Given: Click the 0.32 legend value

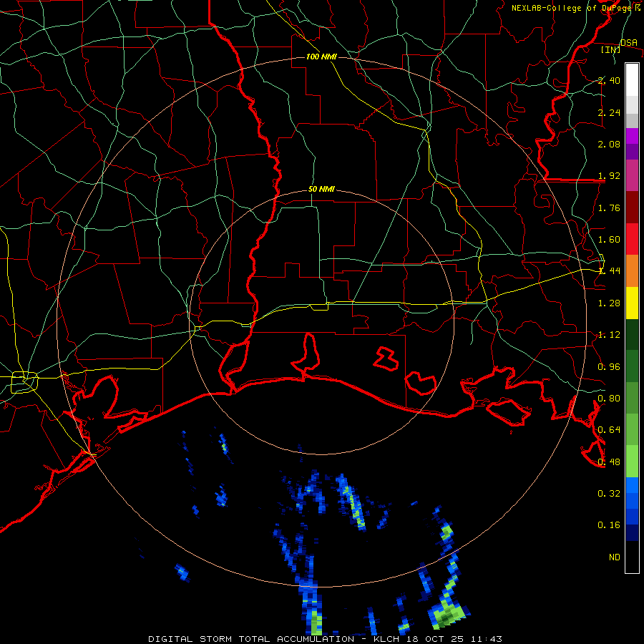Looking at the screenshot, I should [609, 493].
